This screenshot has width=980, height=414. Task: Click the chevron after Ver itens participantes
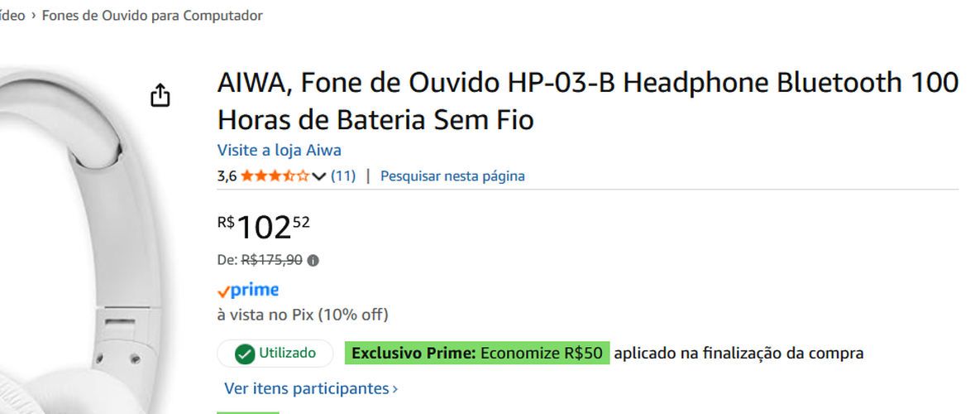394,388
